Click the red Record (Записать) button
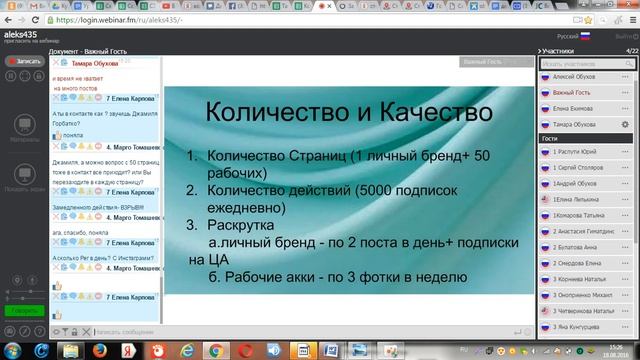 [x=24, y=61]
